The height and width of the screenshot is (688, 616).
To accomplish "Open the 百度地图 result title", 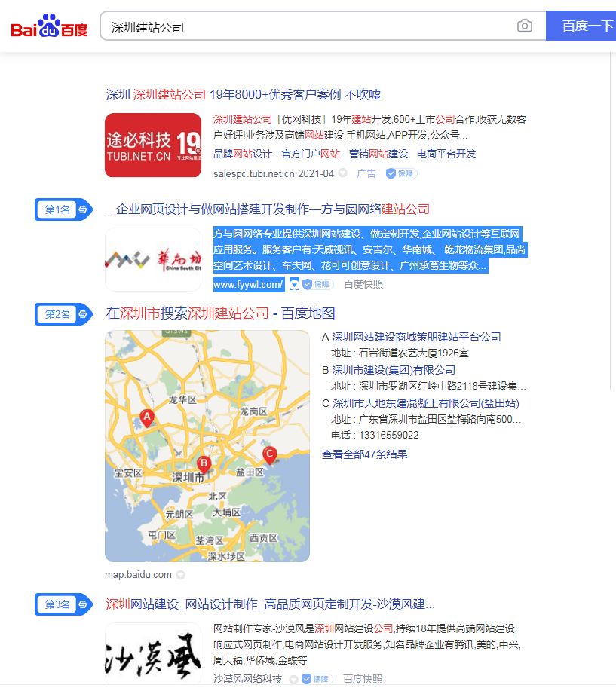I will coord(220,313).
